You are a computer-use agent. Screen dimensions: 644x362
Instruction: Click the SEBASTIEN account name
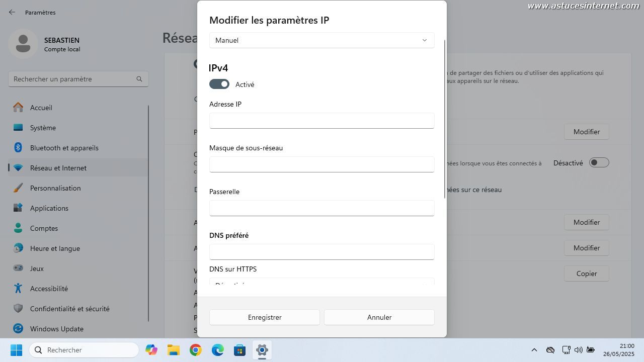click(x=62, y=40)
